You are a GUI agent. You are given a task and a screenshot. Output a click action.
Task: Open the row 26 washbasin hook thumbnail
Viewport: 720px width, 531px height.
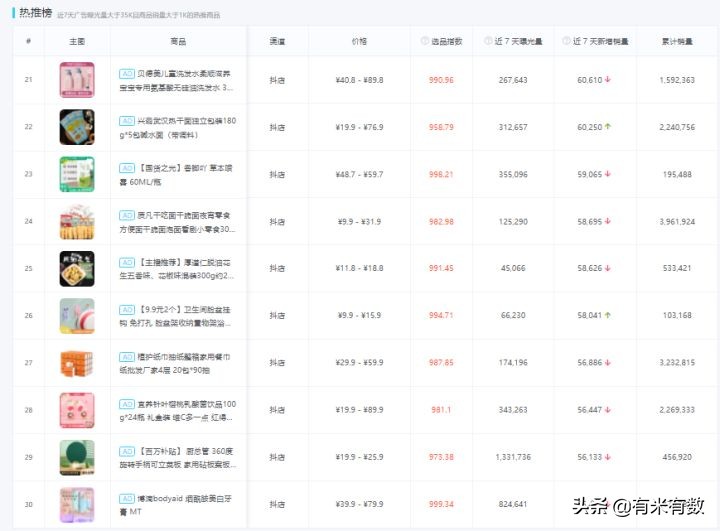point(77,316)
